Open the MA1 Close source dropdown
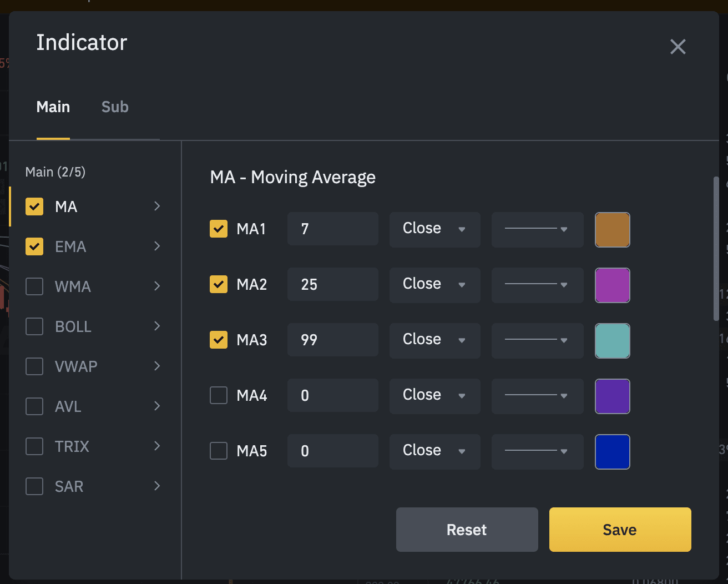 coord(434,229)
